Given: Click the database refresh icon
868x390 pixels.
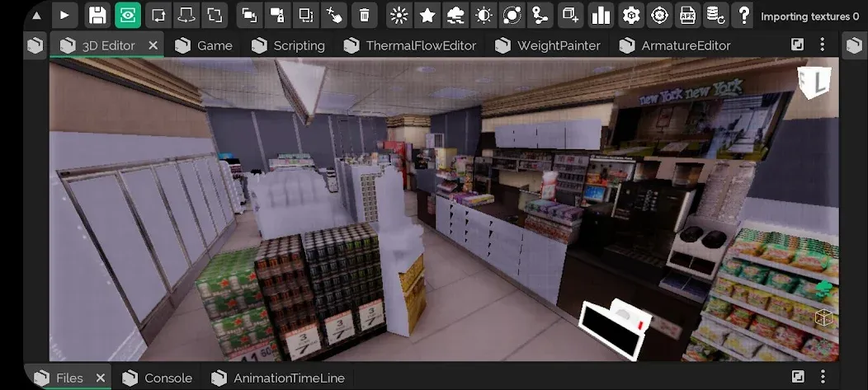Looking at the screenshot, I should 716,15.
